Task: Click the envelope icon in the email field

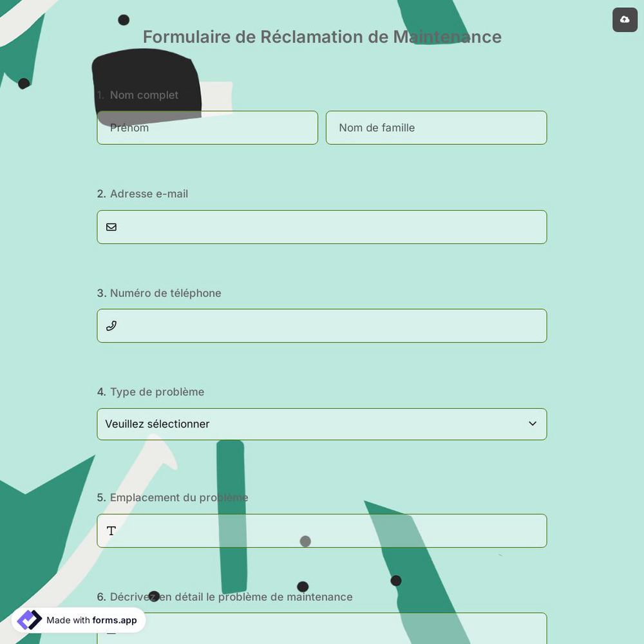Action: click(x=111, y=227)
